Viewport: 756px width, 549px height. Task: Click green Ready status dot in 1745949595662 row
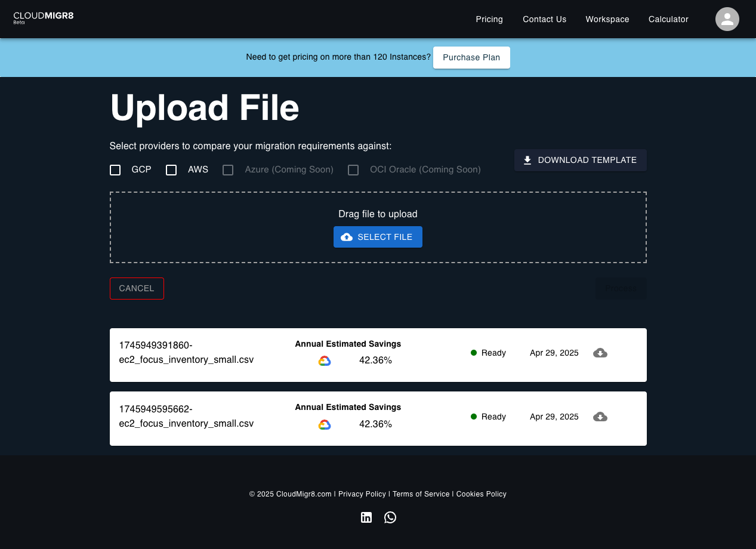tap(474, 417)
